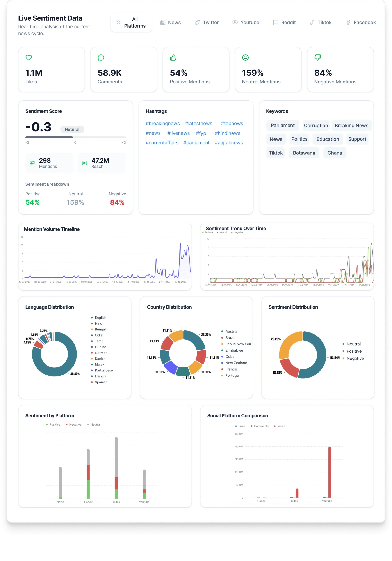This screenshot has width=392, height=561.
Task: Click the red Youtube views bar
Action: pos(330,472)
